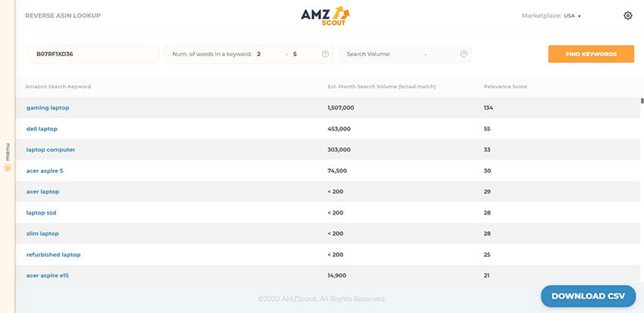Show help for Search Volume filter
The image size is (644, 313).
tap(464, 54)
